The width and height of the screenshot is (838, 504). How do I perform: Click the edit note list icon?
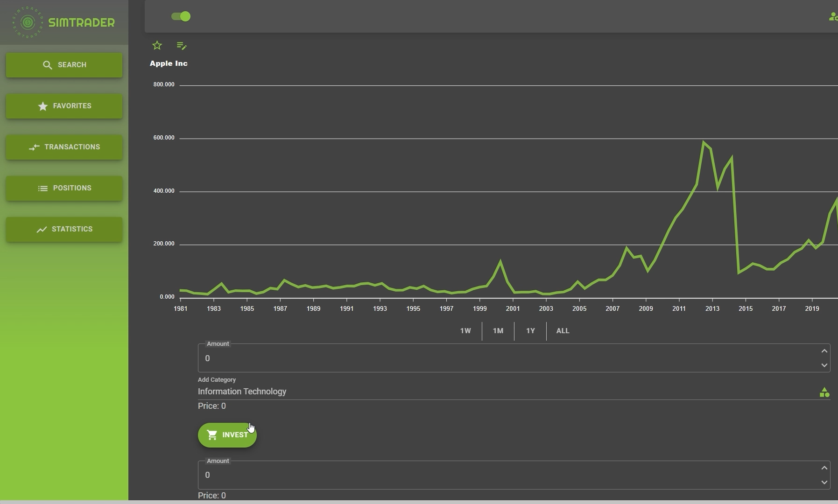[x=182, y=45]
